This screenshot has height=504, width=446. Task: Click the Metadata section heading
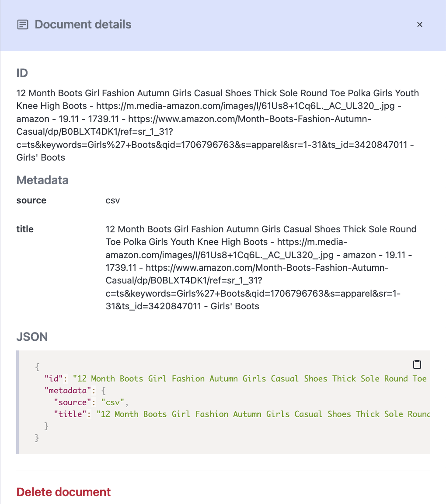42,180
